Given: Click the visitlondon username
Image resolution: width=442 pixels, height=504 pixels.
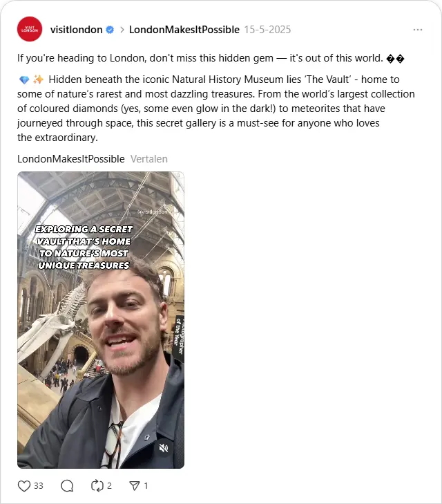Looking at the screenshot, I should [x=77, y=30].
